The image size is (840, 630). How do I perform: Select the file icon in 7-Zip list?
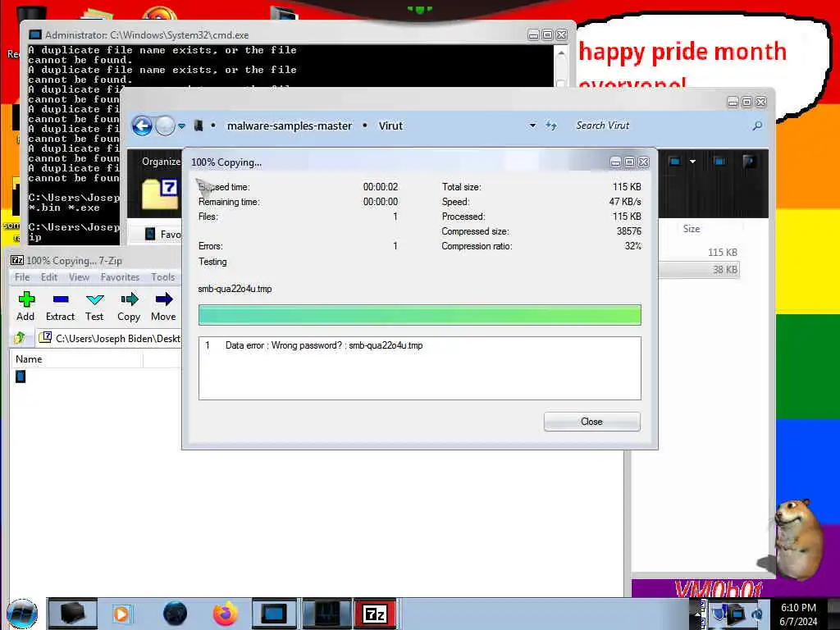(x=21, y=377)
